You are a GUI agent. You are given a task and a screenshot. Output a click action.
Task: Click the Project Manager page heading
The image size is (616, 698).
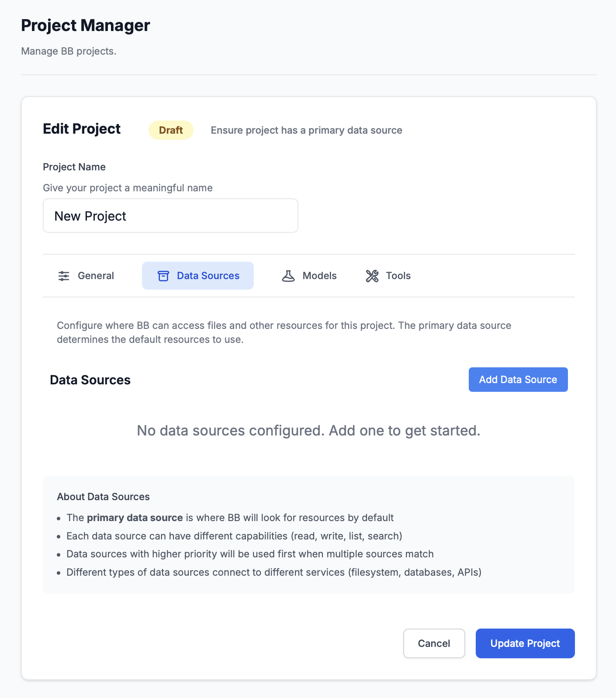(86, 25)
